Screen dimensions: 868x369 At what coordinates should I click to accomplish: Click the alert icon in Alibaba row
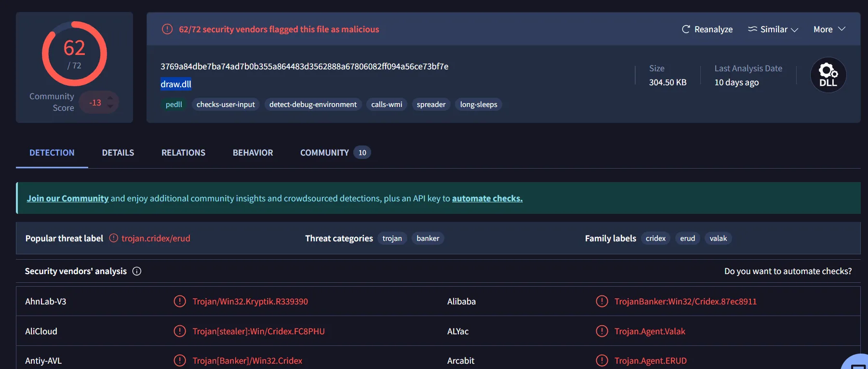point(602,302)
